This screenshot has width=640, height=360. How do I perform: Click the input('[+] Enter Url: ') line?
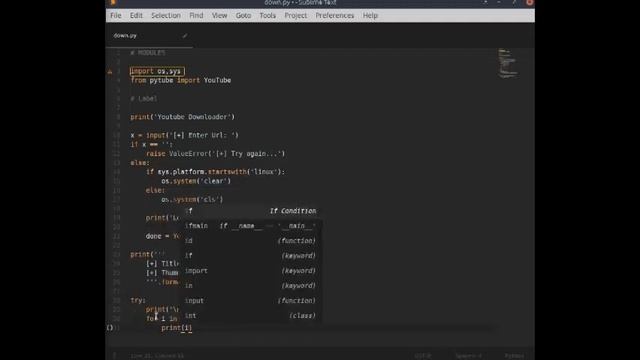coord(184,136)
